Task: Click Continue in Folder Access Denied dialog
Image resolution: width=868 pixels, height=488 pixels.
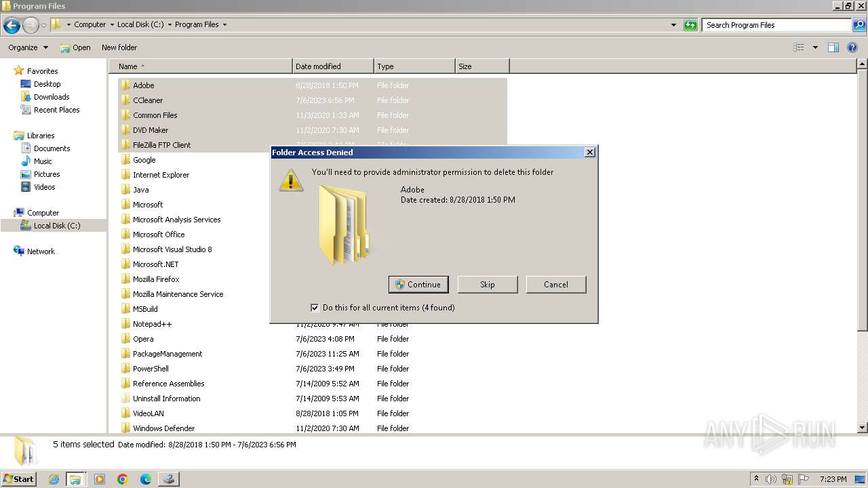Action: point(418,285)
